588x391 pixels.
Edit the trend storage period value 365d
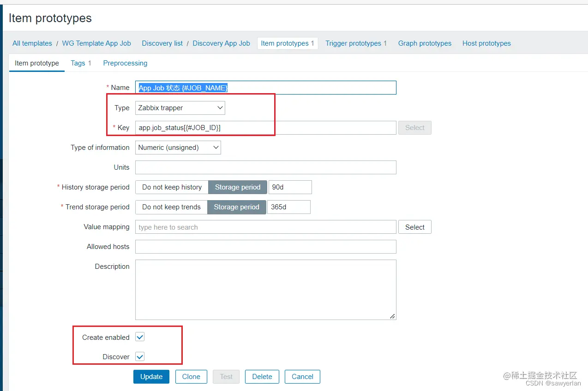point(289,207)
